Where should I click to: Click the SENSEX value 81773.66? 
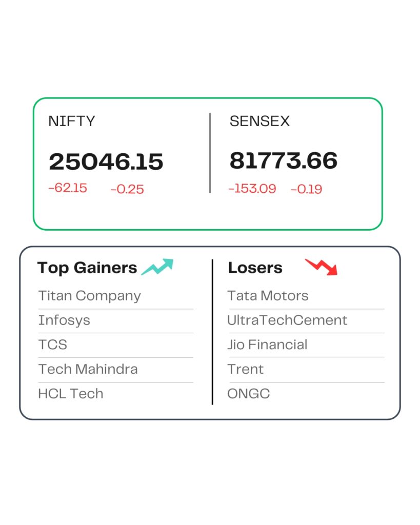tap(284, 160)
